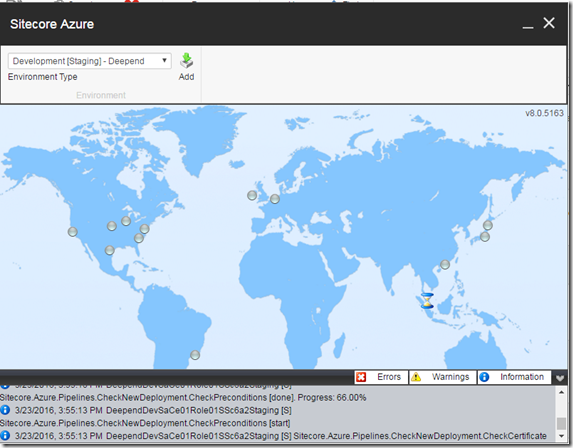Click the info icon on the 3:55:13 PM Staging [S] entry
The width and height of the screenshot is (573, 448).
pos(5,410)
